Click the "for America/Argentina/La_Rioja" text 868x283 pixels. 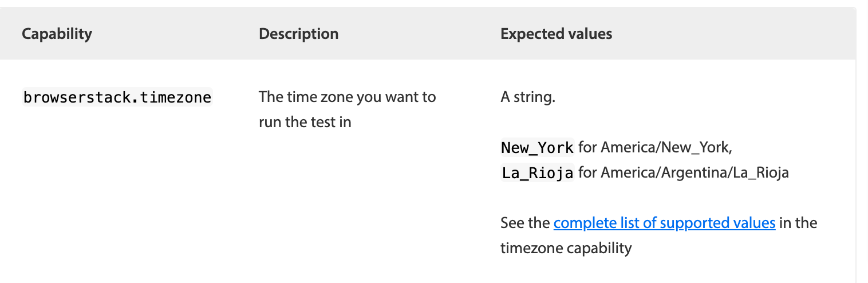point(684,172)
